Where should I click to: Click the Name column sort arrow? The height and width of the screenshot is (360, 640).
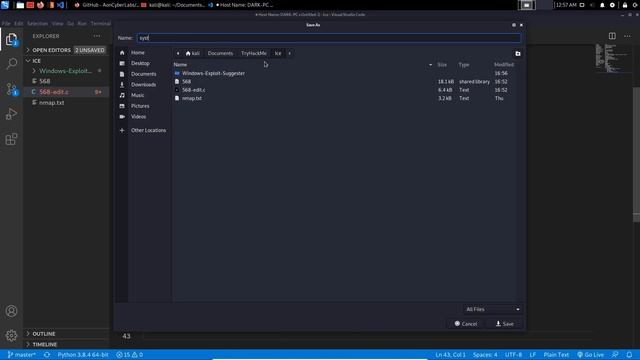point(430,64)
